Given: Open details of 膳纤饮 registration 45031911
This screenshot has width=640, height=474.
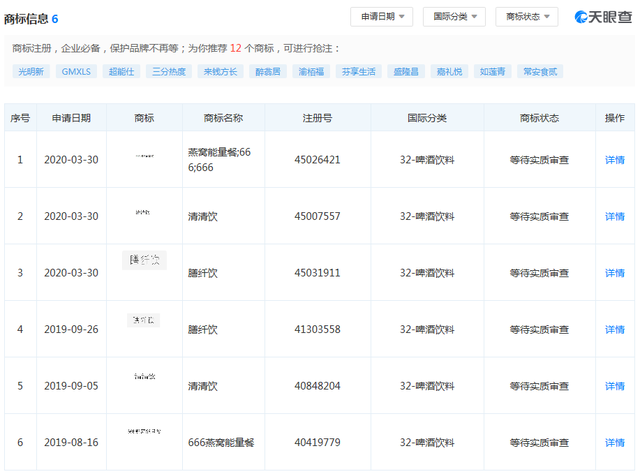Looking at the screenshot, I should (614, 273).
